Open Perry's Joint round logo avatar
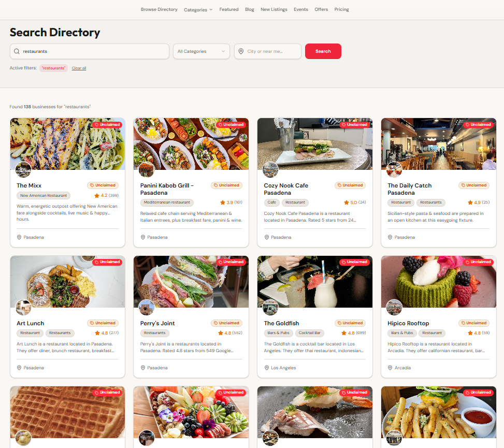 tap(147, 308)
